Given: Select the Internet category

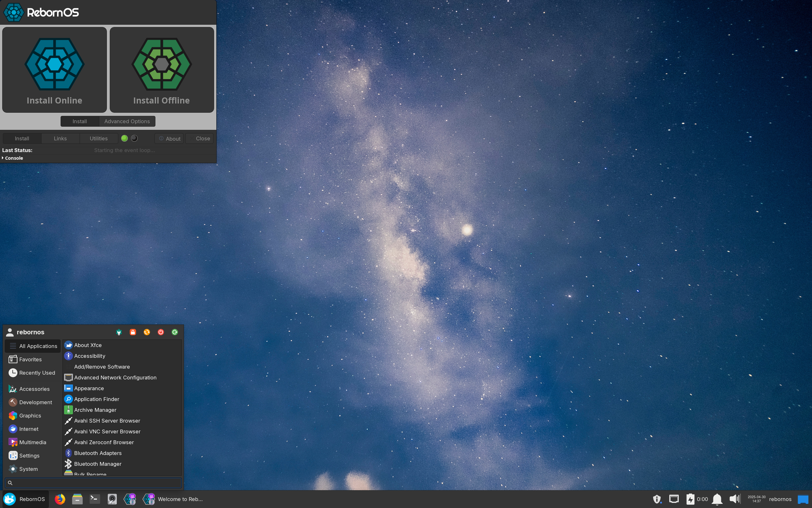Looking at the screenshot, I should coord(33,429).
